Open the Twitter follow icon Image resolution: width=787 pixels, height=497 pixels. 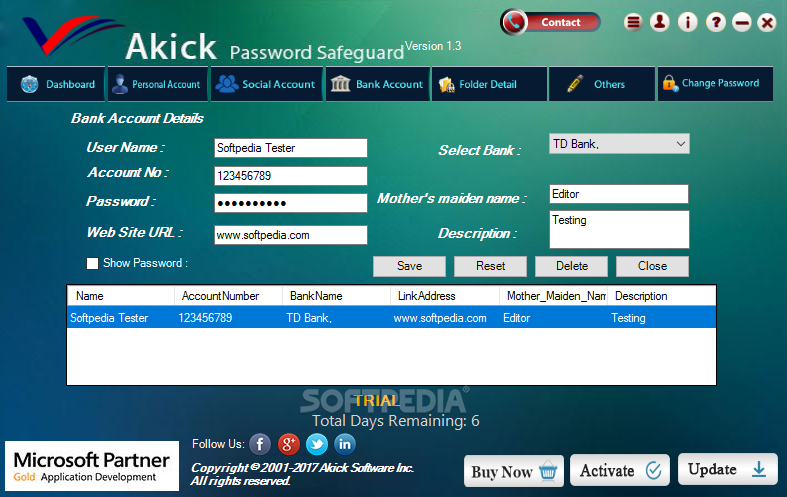pyautogui.click(x=317, y=444)
